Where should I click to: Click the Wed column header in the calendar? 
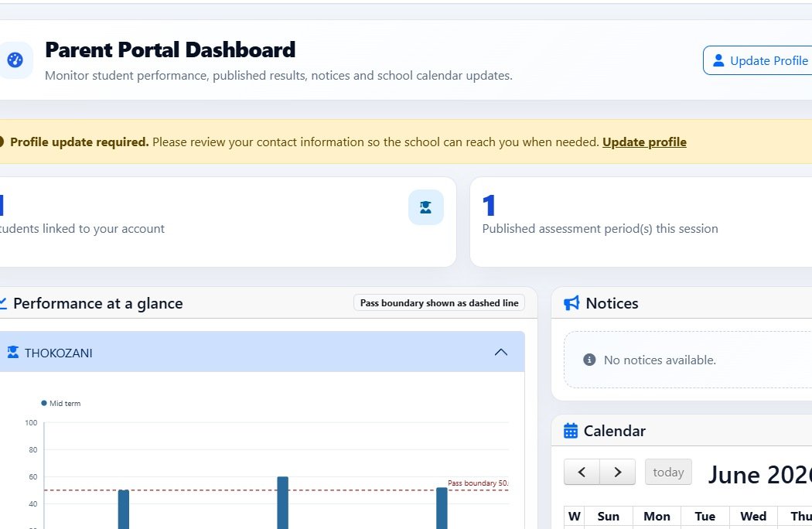click(753, 516)
